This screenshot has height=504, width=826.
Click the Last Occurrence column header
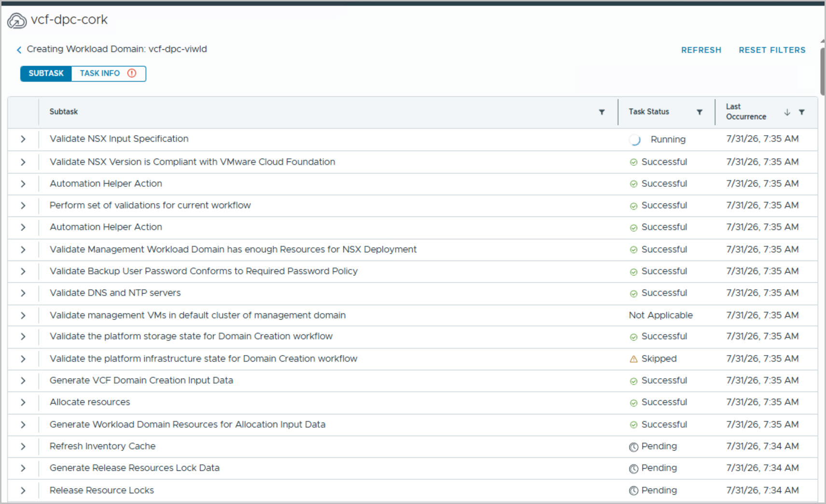[746, 112]
